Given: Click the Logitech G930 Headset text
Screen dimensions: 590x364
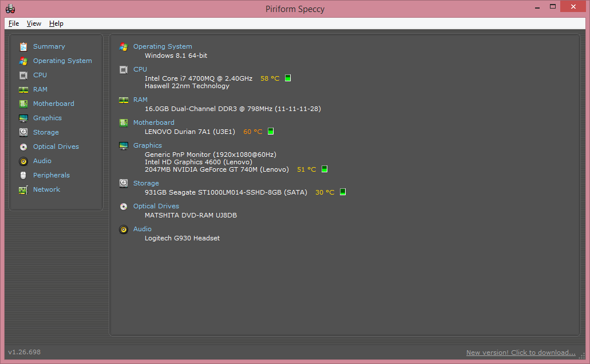Looking at the screenshot, I should coord(182,238).
